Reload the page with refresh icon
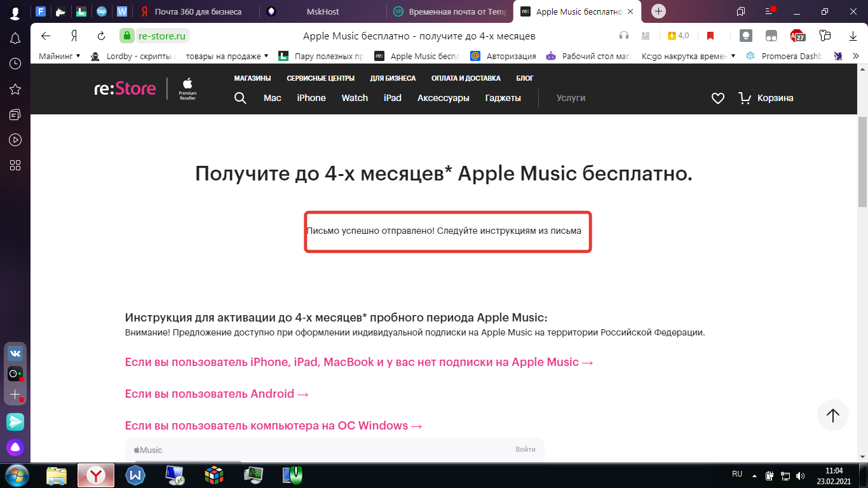 101,36
